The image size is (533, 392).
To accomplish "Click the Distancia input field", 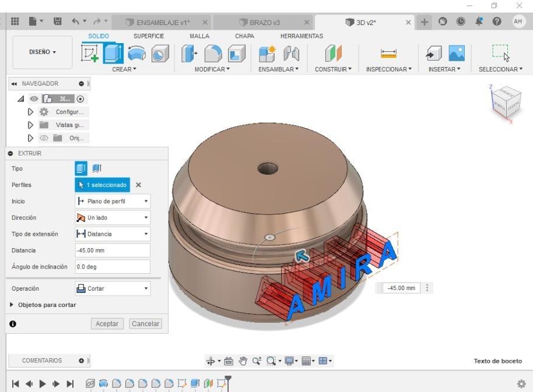I will 113,250.
